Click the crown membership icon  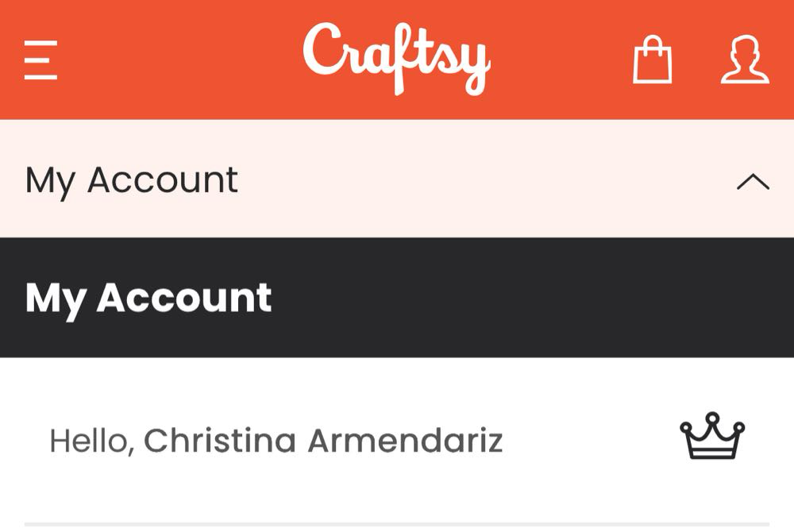712,437
